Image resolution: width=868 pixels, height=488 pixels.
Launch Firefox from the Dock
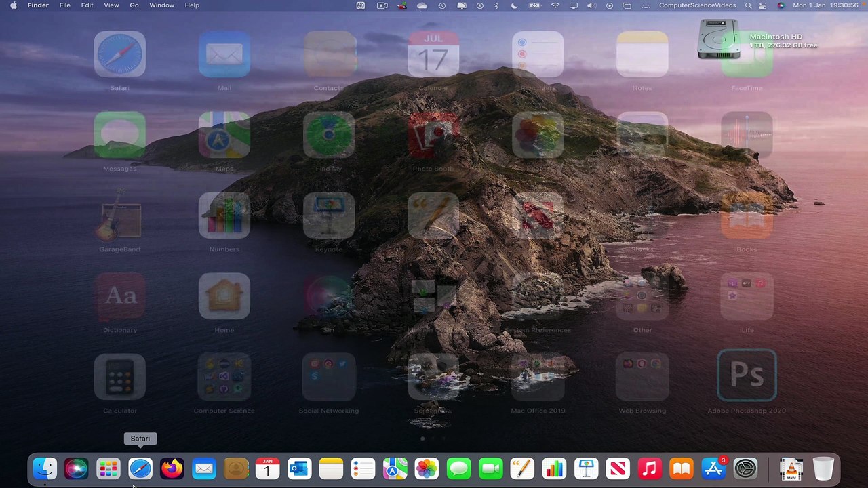(x=172, y=468)
